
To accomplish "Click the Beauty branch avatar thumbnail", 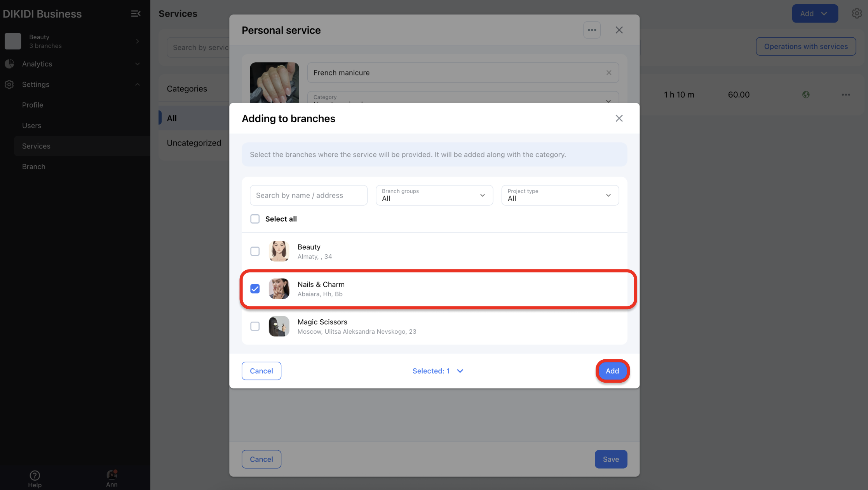I will point(279,251).
